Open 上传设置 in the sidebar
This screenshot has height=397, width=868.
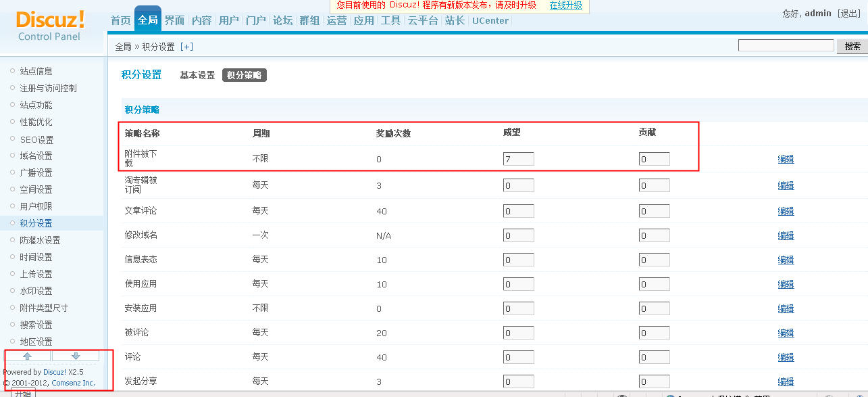pyautogui.click(x=36, y=274)
